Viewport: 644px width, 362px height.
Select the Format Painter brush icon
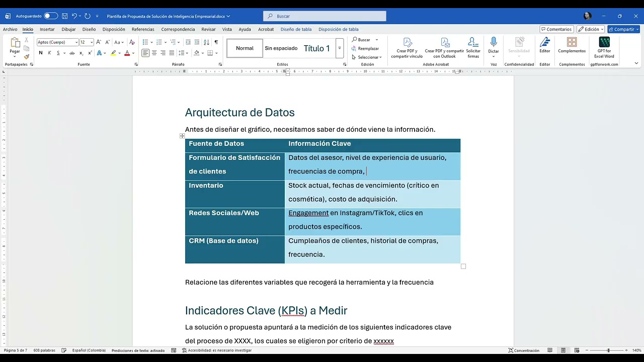(x=27, y=56)
